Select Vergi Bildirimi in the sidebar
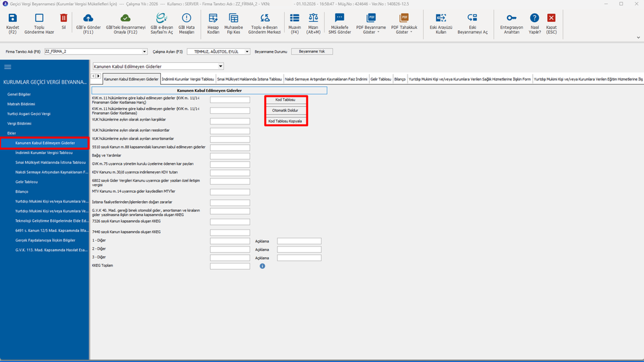Screen dimensions: 644x362 (x=19, y=124)
